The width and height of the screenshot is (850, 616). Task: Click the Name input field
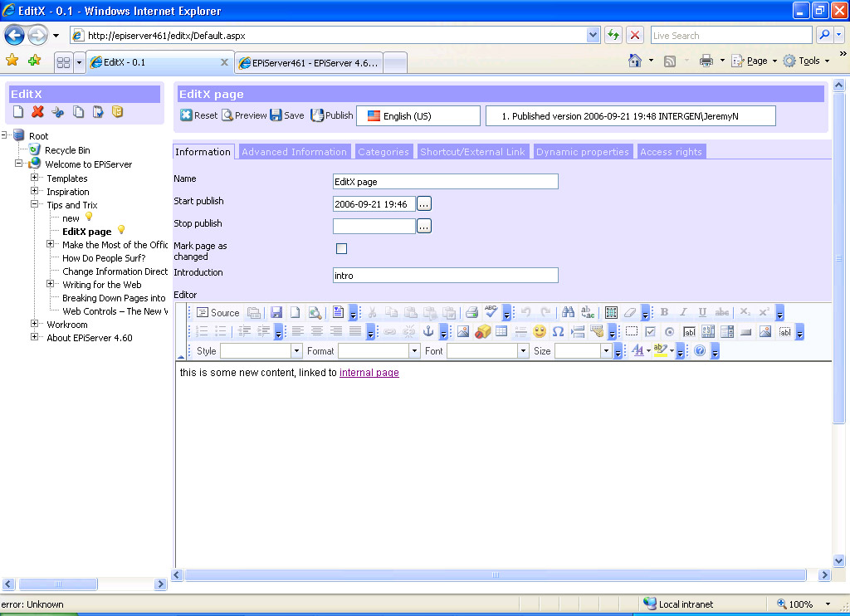[446, 182]
